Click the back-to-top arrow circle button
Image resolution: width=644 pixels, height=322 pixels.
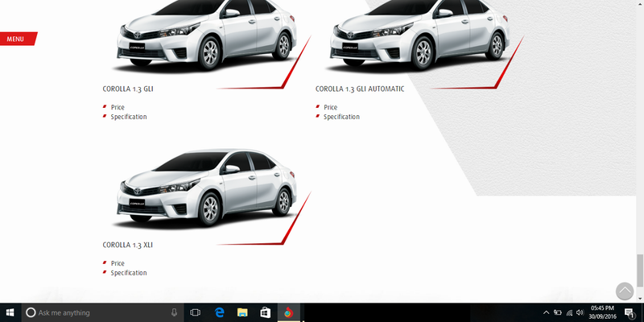click(625, 291)
